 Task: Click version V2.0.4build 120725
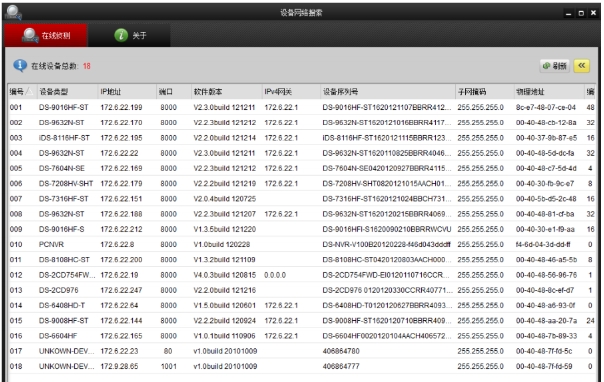tap(225, 199)
